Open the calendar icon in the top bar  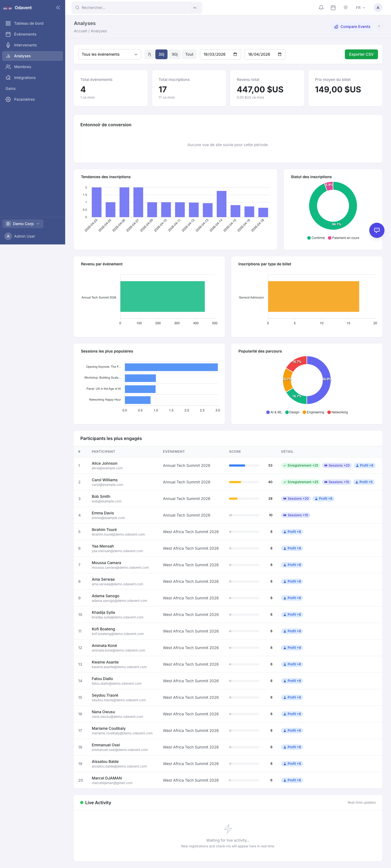(x=333, y=7)
